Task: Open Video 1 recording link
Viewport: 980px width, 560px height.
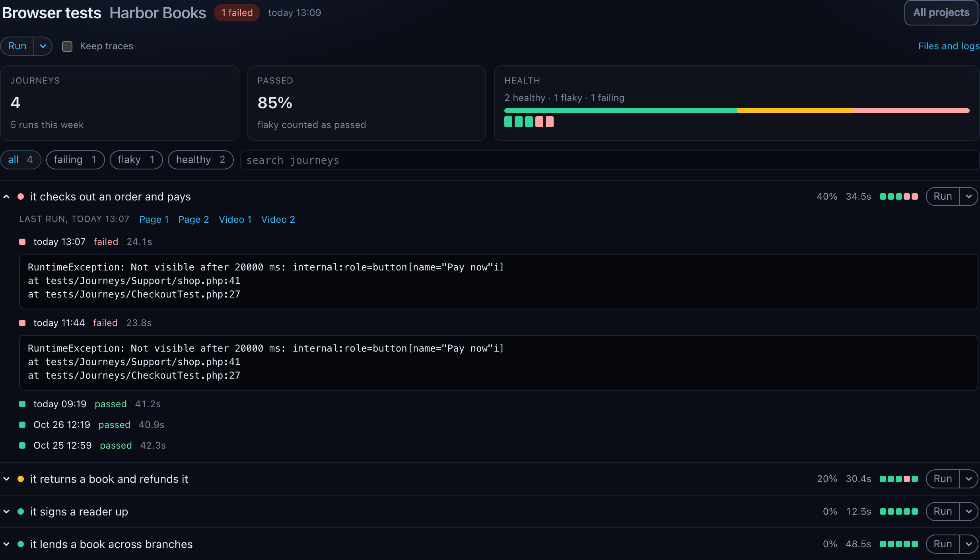Action: pyautogui.click(x=235, y=220)
